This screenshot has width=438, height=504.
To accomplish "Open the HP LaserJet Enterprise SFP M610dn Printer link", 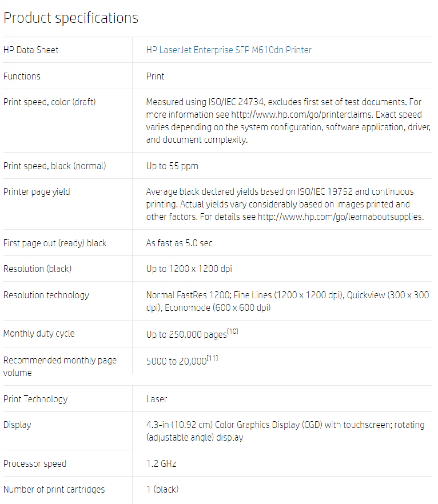I will pos(229,50).
